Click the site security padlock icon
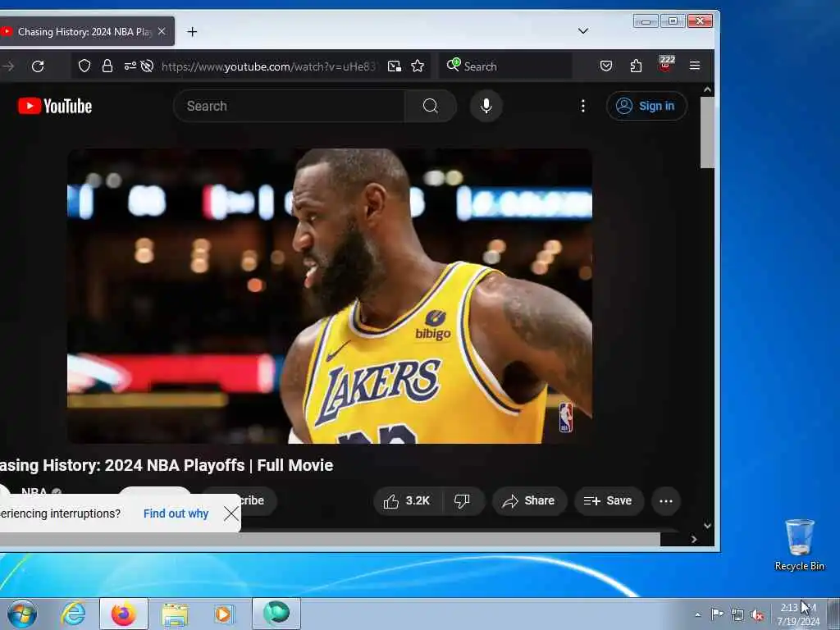The width and height of the screenshot is (840, 630). 107,66
